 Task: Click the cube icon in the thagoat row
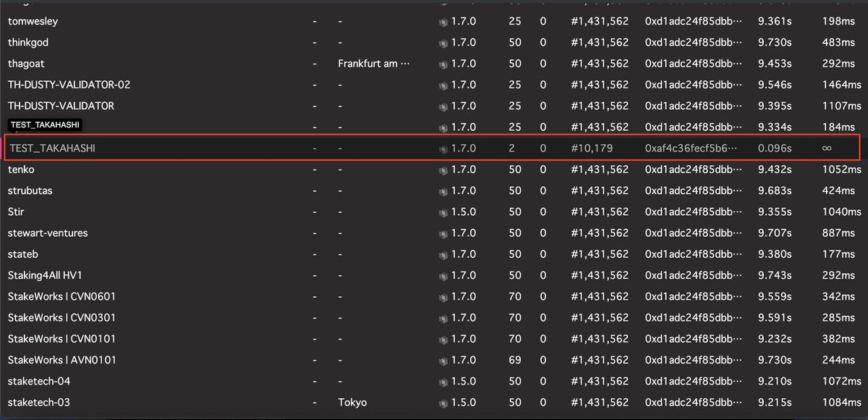pos(443,64)
